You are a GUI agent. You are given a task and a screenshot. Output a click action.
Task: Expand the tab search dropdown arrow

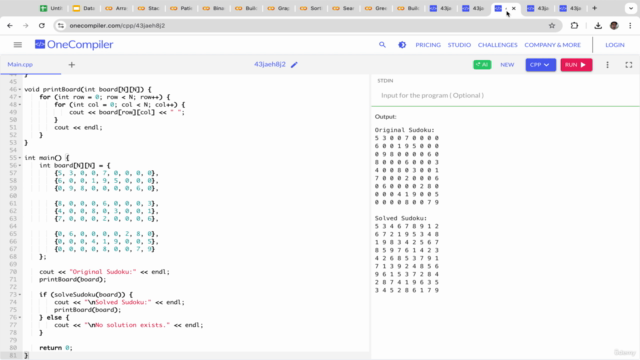point(631,8)
